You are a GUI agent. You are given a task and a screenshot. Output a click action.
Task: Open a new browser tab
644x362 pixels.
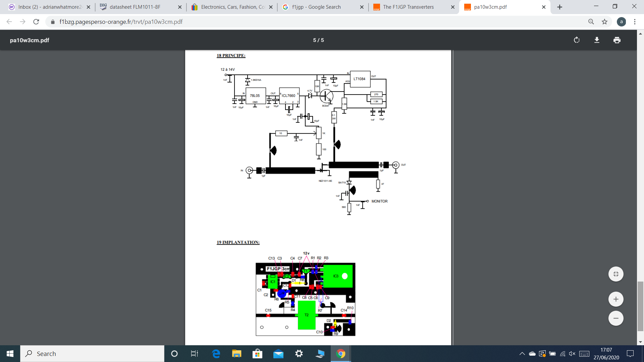click(559, 7)
